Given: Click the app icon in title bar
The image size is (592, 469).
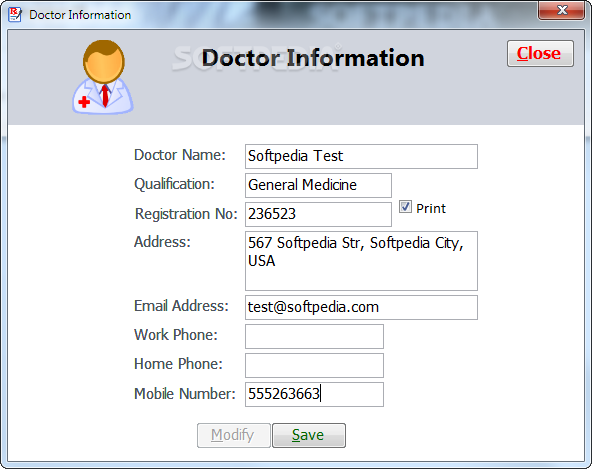Looking at the screenshot, I should (15, 15).
